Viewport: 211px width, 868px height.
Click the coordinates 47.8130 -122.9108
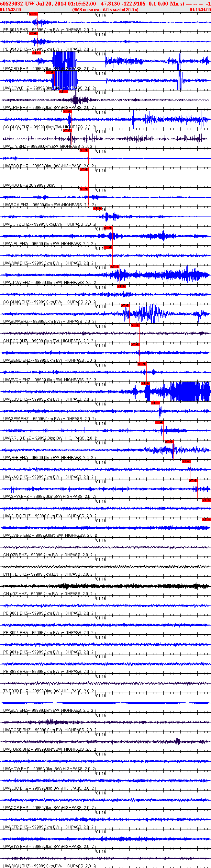click(x=123, y=3)
